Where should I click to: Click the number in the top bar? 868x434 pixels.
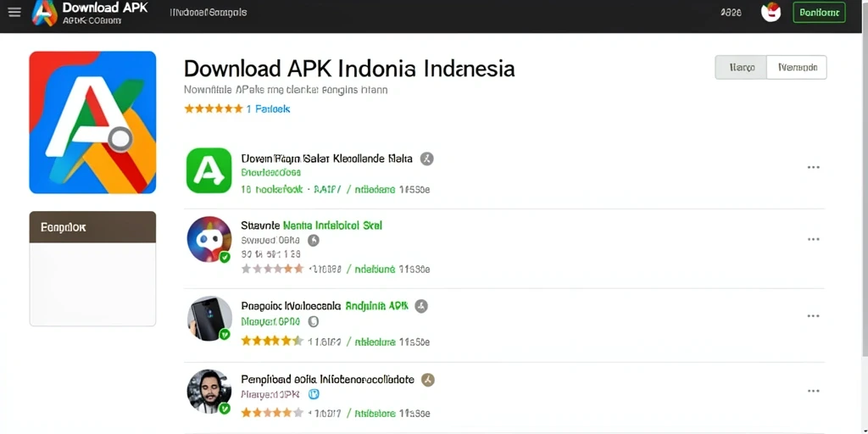(731, 12)
